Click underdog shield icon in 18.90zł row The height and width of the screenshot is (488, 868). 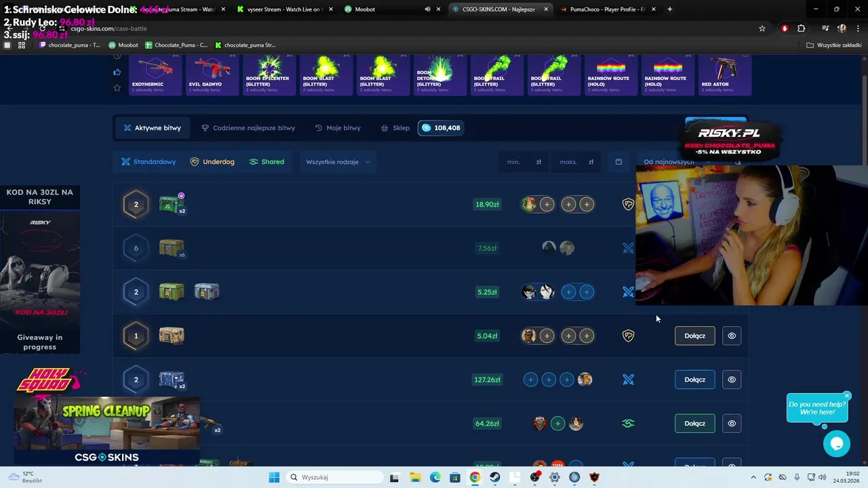[628, 204]
